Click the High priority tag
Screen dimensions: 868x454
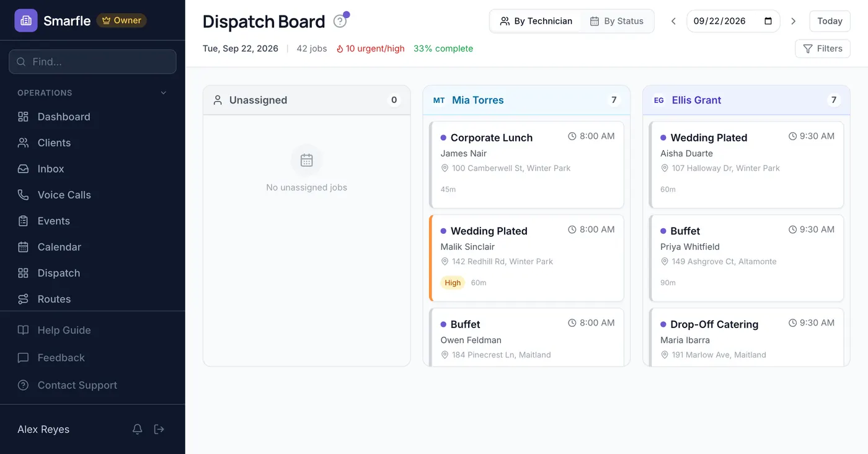(453, 283)
